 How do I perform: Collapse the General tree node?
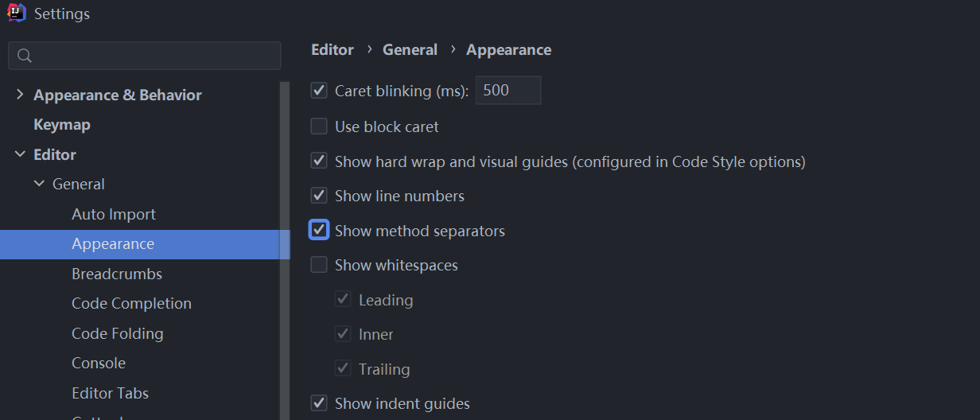(39, 184)
